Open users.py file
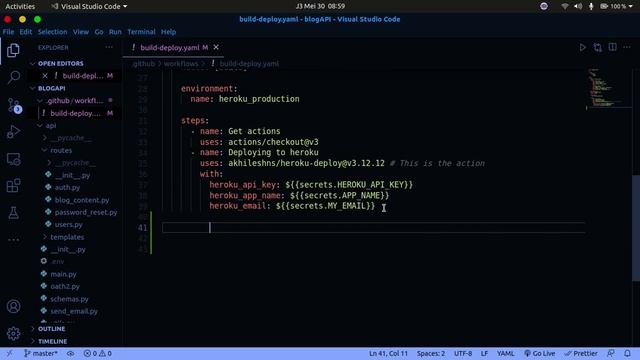The width and height of the screenshot is (640, 360). tap(68, 224)
